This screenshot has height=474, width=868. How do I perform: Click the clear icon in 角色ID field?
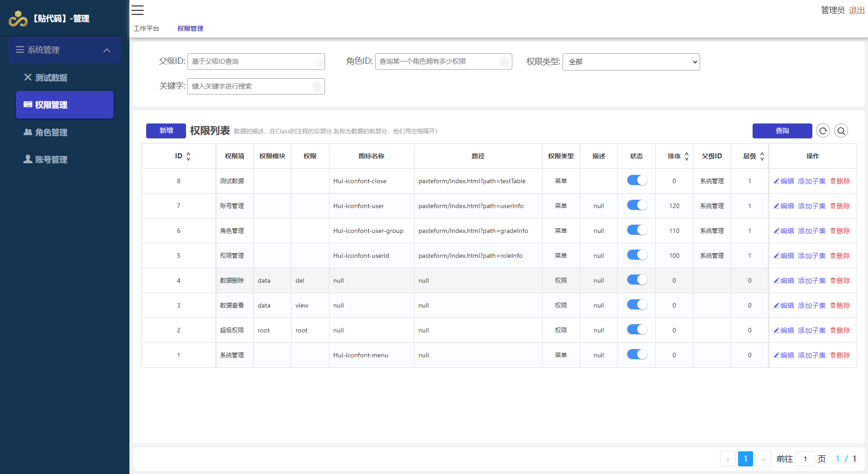(505, 62)
